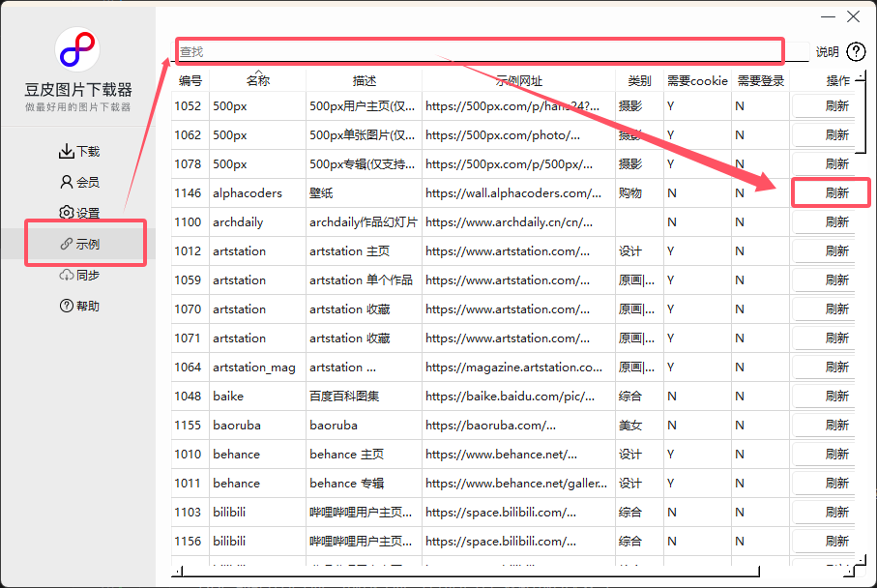Refresh behance 专辑 row 1011
Image resolution: width=877 pixels, height=588 pixels.
point(824,484)
